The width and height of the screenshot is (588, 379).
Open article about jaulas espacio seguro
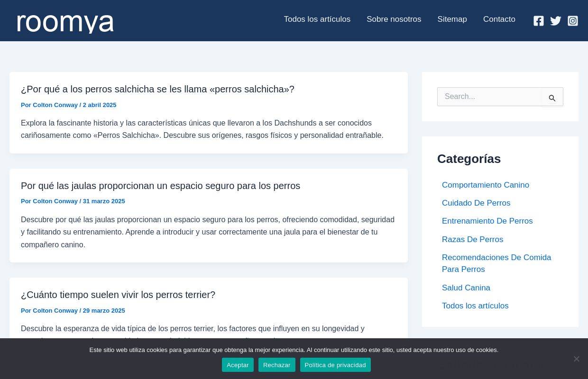pyautogui.click(x=160, y=186)
